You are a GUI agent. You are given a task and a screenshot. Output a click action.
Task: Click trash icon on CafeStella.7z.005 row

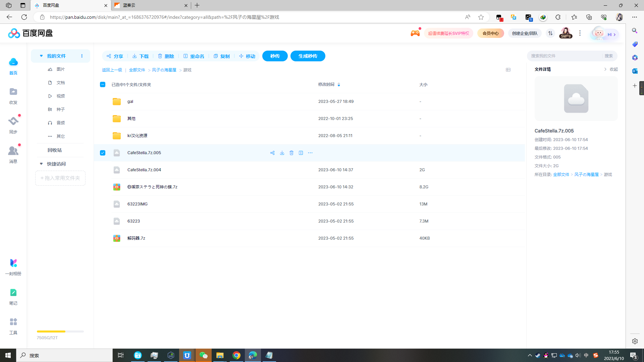291,153
